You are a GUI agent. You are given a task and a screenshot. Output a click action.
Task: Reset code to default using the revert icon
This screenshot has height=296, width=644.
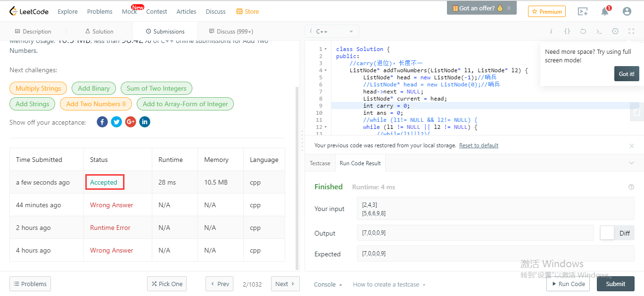click(x=583, y=31)
